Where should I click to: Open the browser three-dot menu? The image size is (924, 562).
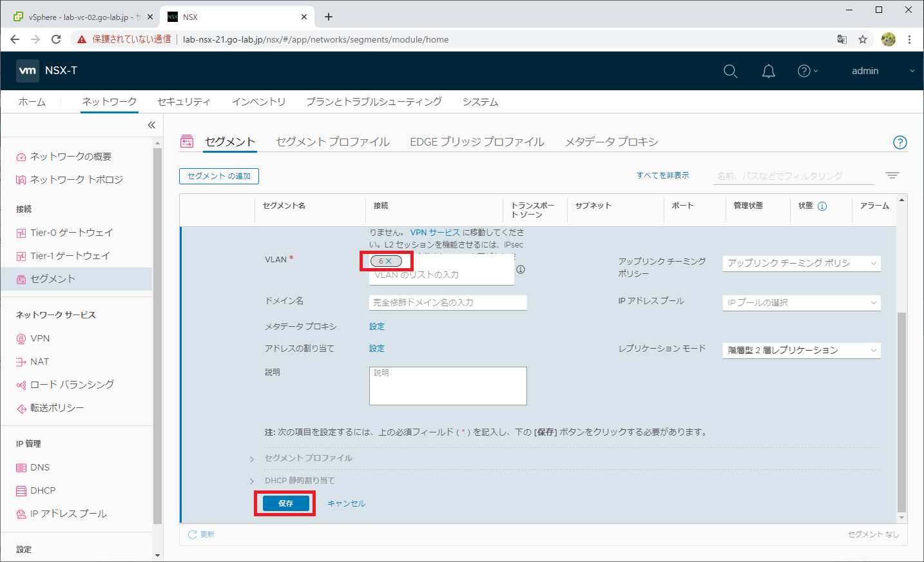pos(909,39)
